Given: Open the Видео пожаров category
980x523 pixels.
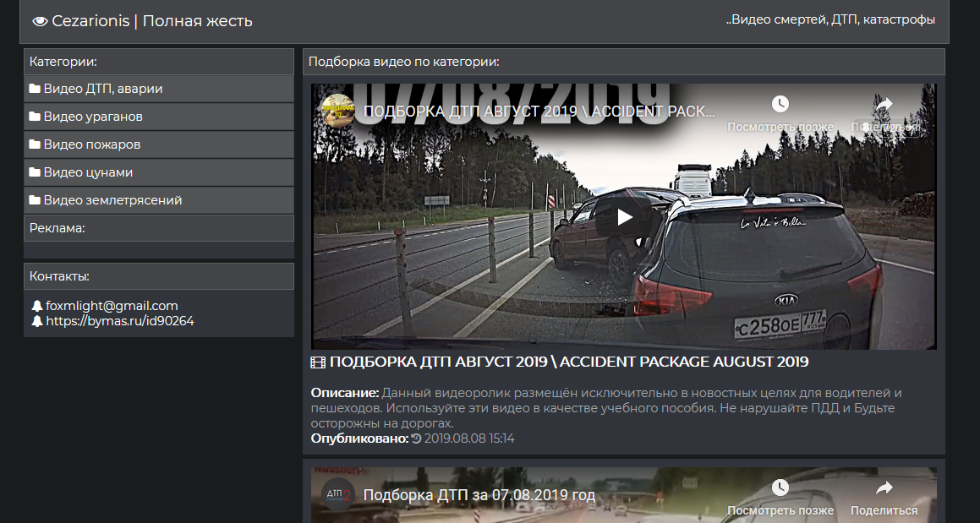Looking at the screenshot, I should (91, 144).
